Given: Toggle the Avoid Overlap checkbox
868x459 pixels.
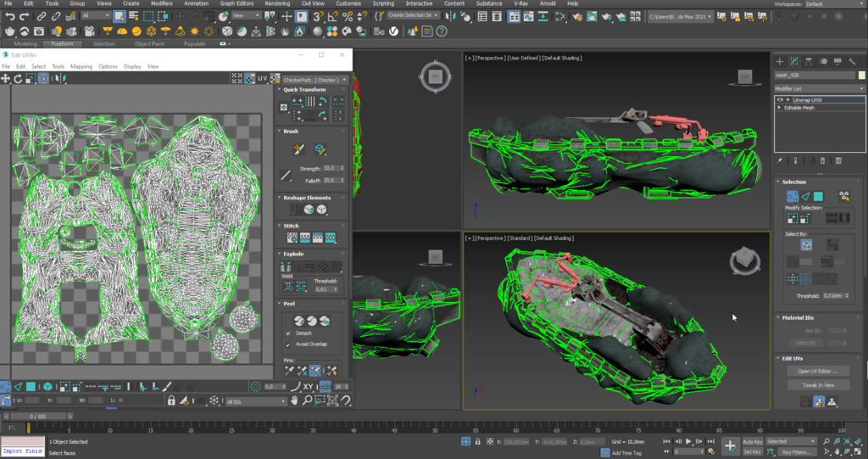Looking at the screenshot, I should (288, 344).
